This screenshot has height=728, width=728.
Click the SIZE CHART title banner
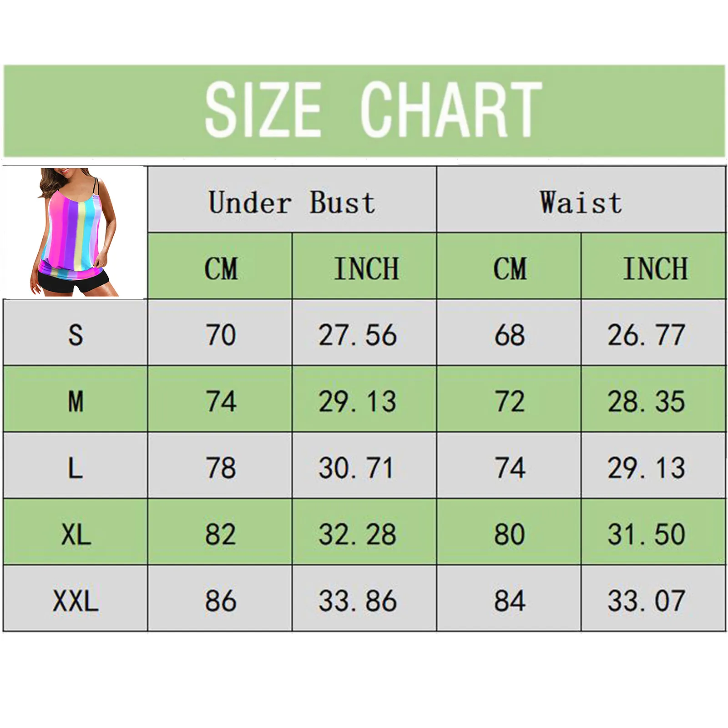click(x=364, y=111)
